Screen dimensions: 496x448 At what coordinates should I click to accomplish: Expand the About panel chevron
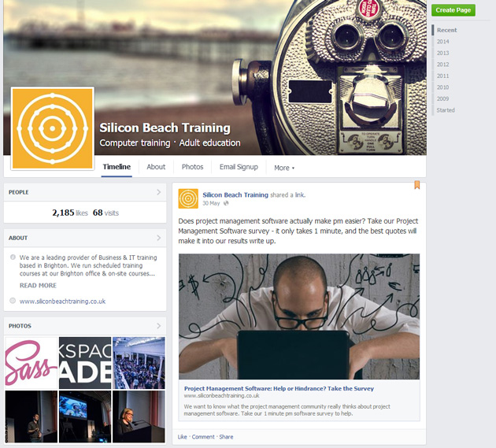(159, 238)
